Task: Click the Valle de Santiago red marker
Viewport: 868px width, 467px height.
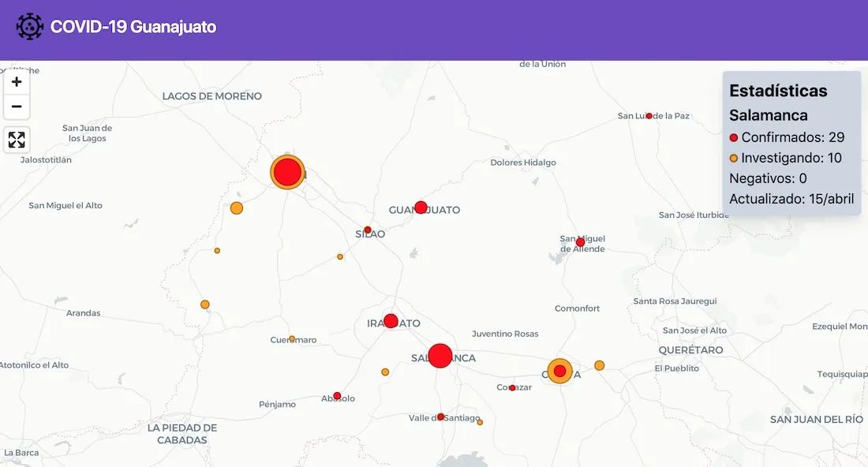Action: click(441, 417)
